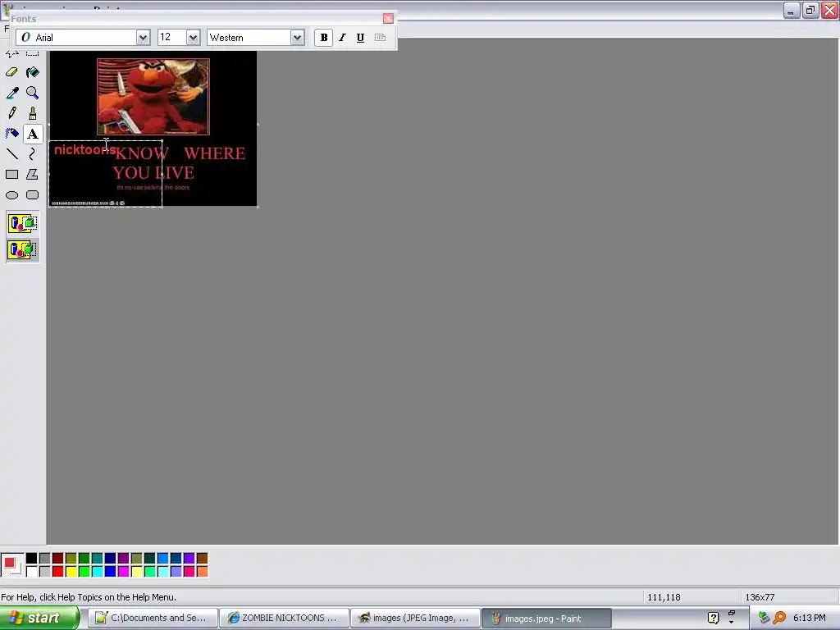Image resolution: width=840 pixels, height=630 pixels.
Task: Pick the violet color swatch in top row
Action: coord(189,559)
